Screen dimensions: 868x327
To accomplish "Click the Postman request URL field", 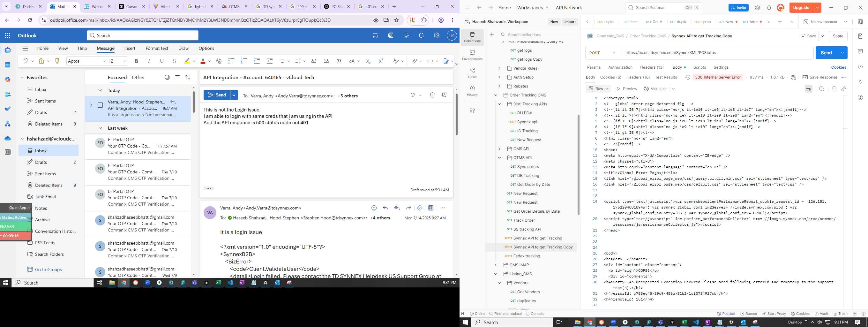I will click(x=716, y=53).
